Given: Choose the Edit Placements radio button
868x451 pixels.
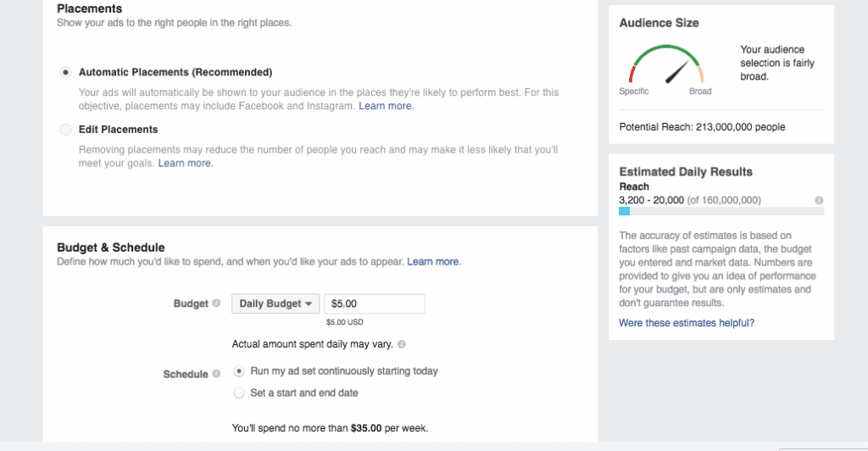Looking at the screenshot, I should click(65, 130).
